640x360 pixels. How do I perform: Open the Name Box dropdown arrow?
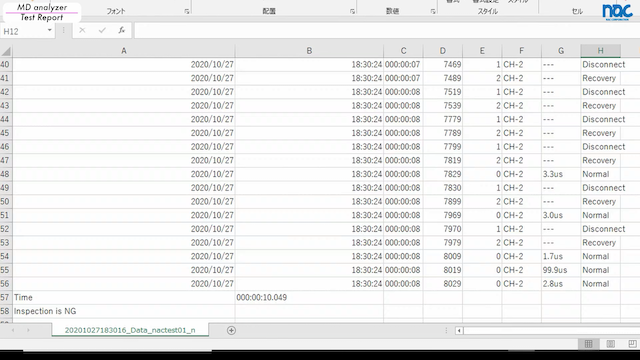(49, 30)
